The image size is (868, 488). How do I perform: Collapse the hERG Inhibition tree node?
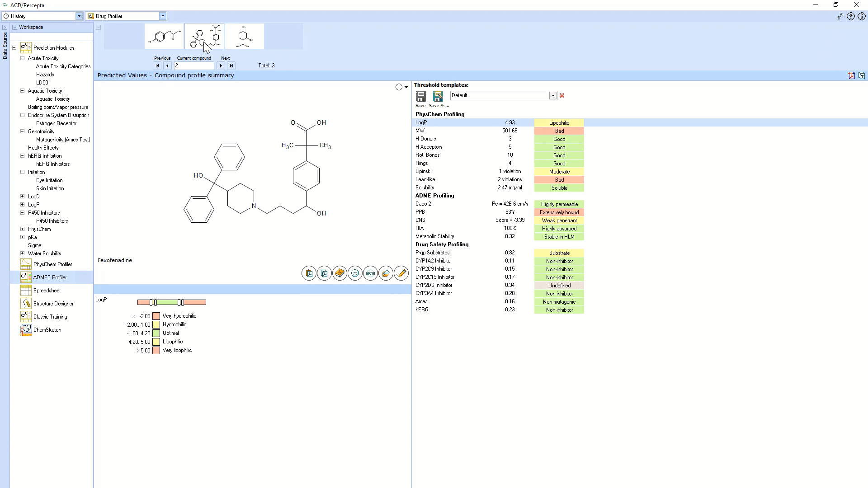click(x=22, y=156)
